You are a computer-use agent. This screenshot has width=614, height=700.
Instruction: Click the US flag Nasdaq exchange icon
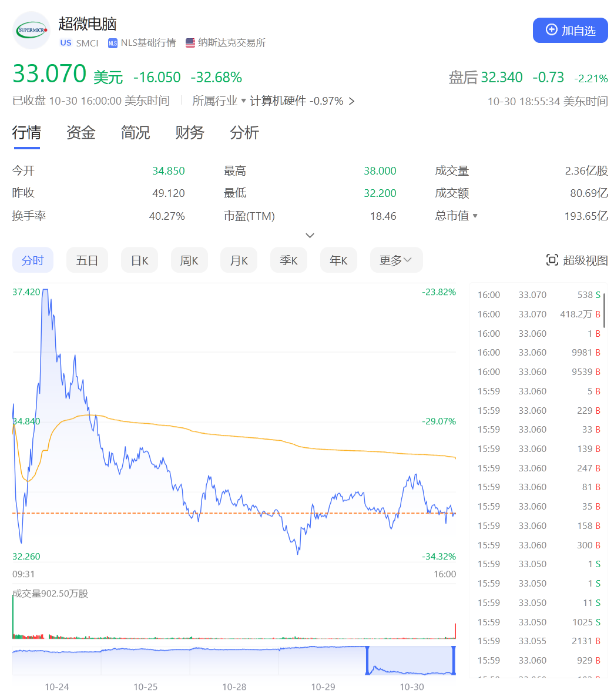point(190,43)
